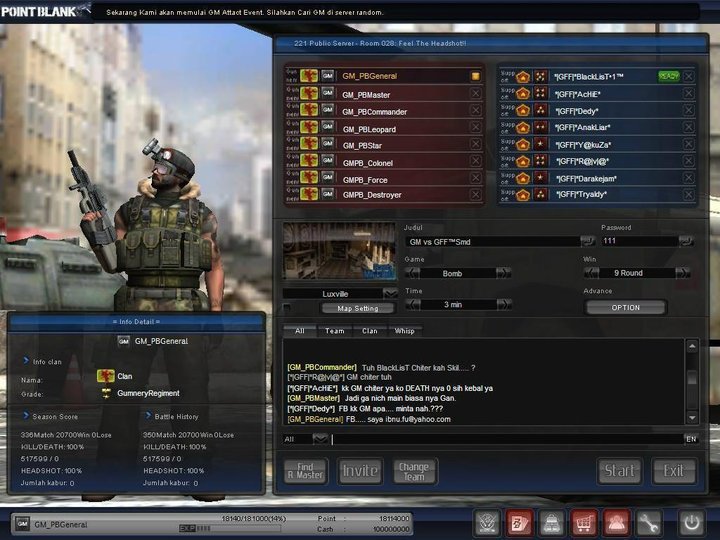Image resolution: width=720 pixels, height=540 pixels.
Task: Open the inventory backpack icon
Action: pos(552,523)
